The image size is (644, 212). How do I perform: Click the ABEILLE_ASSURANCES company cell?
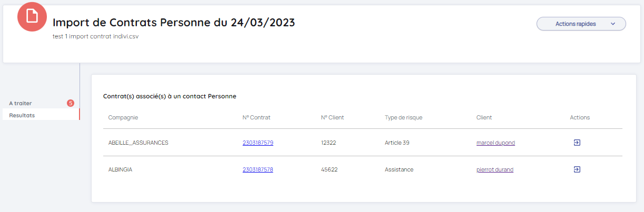coord(138,143)
